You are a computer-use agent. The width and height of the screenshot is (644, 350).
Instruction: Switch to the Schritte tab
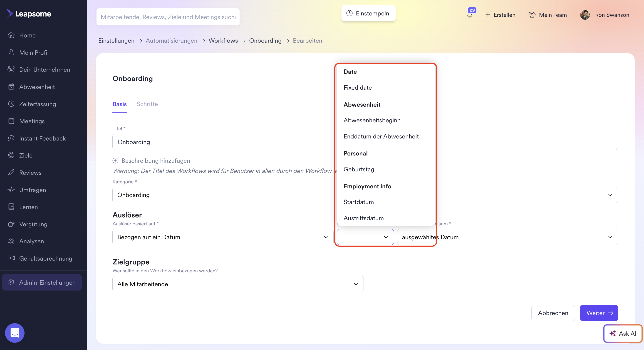(x=147, y=104)
